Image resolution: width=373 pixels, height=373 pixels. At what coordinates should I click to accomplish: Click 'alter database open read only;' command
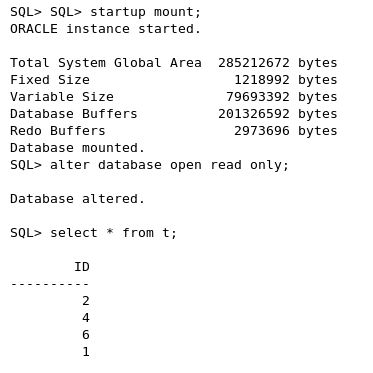pos(169,165)
